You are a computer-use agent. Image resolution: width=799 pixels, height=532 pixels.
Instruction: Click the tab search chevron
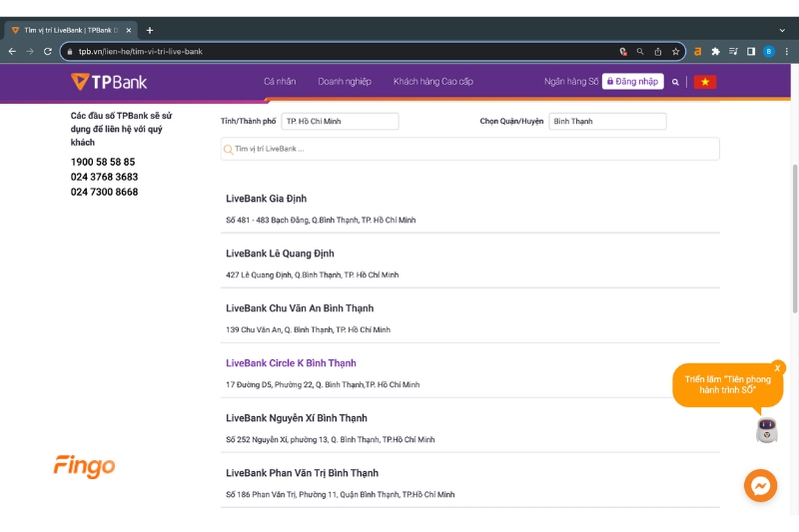point(782,31)
